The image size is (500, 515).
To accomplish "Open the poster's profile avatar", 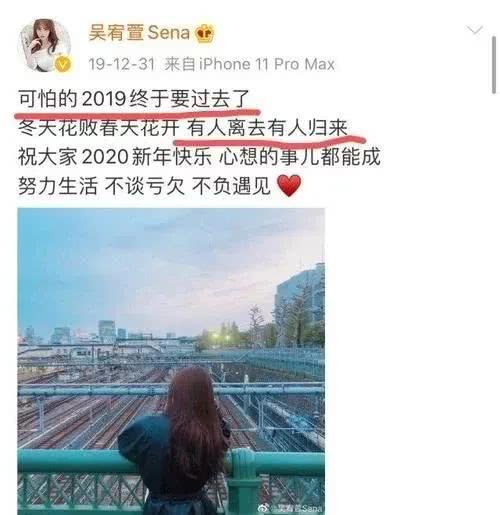I will 44,45.
